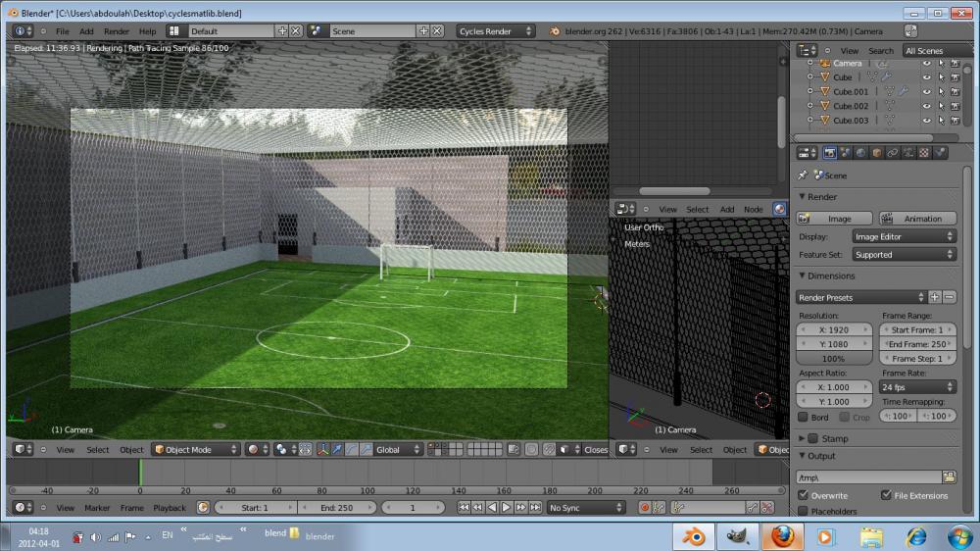Open the Global orientation dropdown
Screen dimensions: 980x551
coord(398,449)
